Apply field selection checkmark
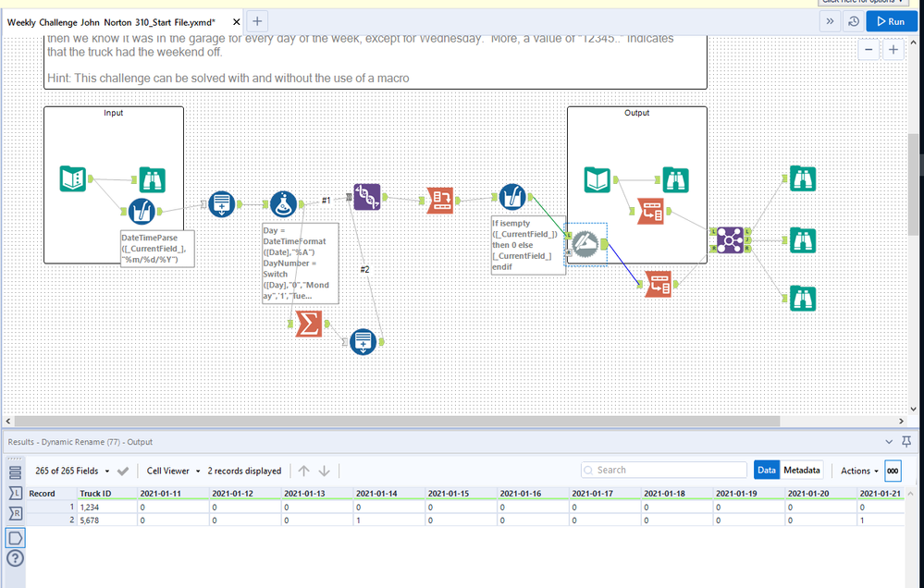The height and width of the screenshot is (588, 924). [x=123, y=471]
